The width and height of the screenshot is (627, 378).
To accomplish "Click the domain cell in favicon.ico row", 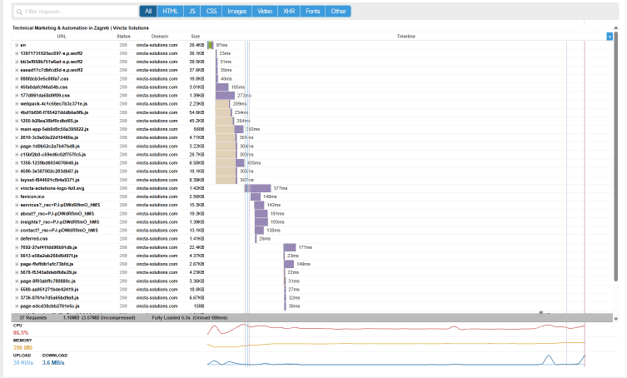I will [157, 197].
